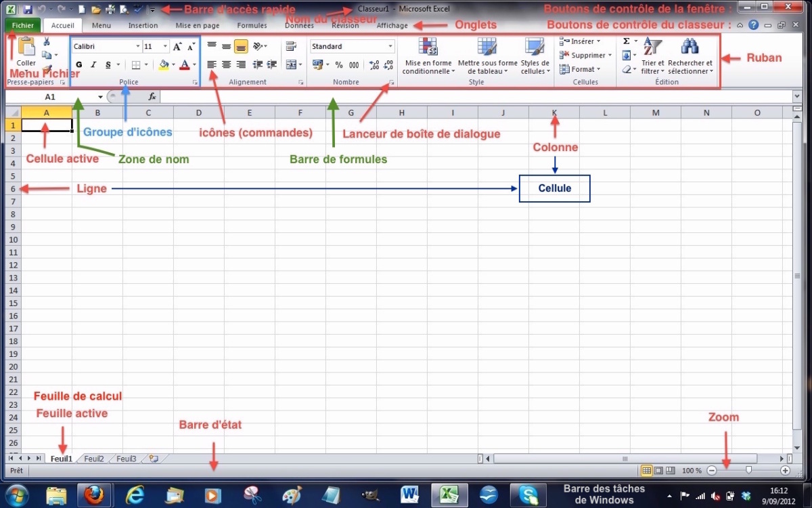Image resolution: width=812 pixels, height=508 pixels.
Task: Increase font size with the large A icon
Action: 177,47
